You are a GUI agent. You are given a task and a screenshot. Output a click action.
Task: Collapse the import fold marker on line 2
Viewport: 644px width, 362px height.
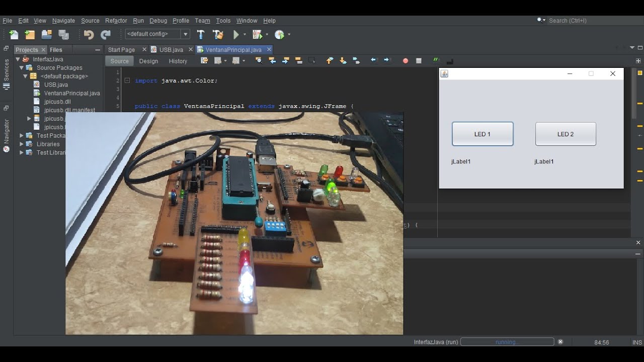127,80
